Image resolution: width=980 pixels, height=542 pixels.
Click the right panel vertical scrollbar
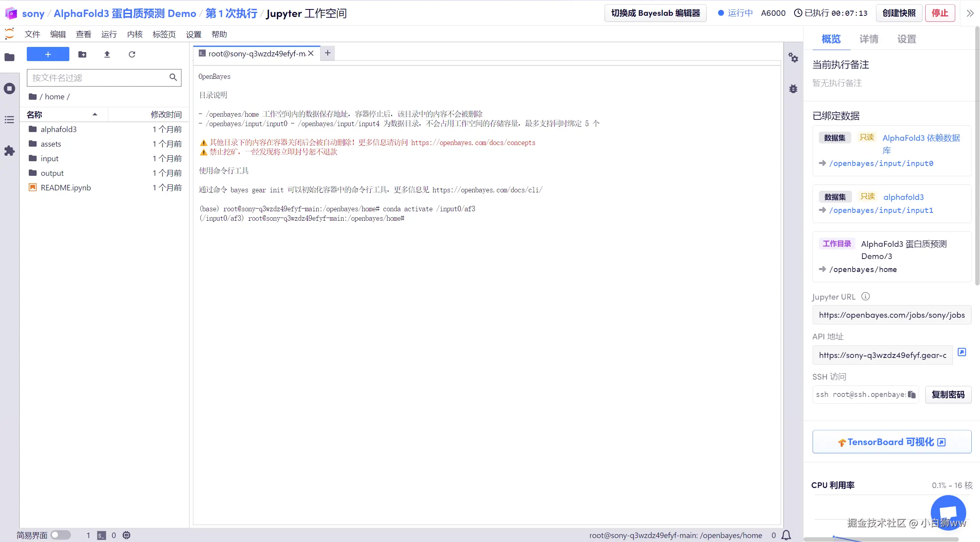coord(977,158)
